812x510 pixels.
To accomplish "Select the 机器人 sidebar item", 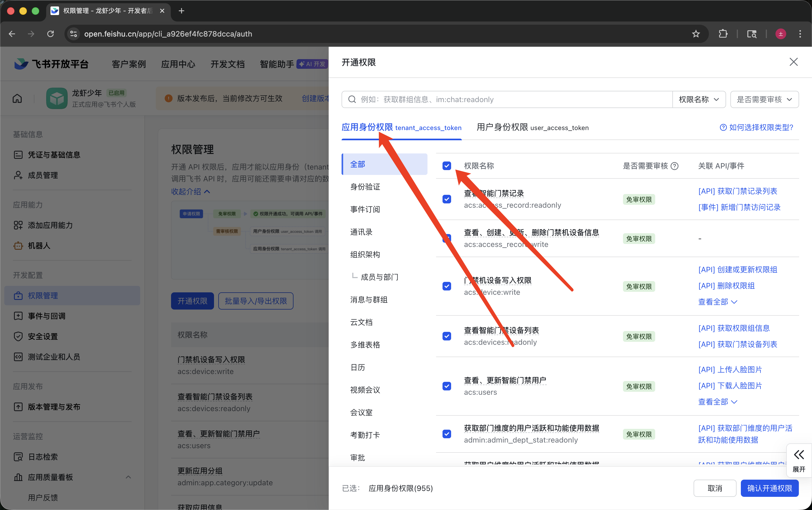I will [38, 246].
